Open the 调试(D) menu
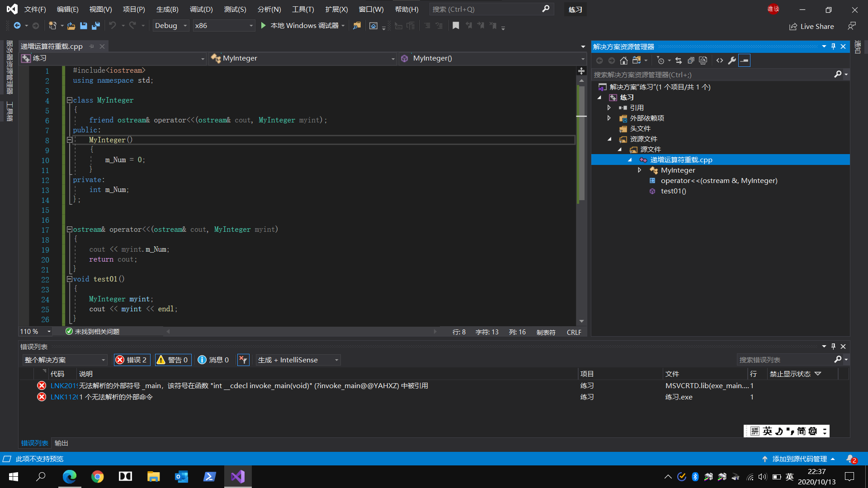The width and height of the screenshot is (868, 488). (201, 9)
